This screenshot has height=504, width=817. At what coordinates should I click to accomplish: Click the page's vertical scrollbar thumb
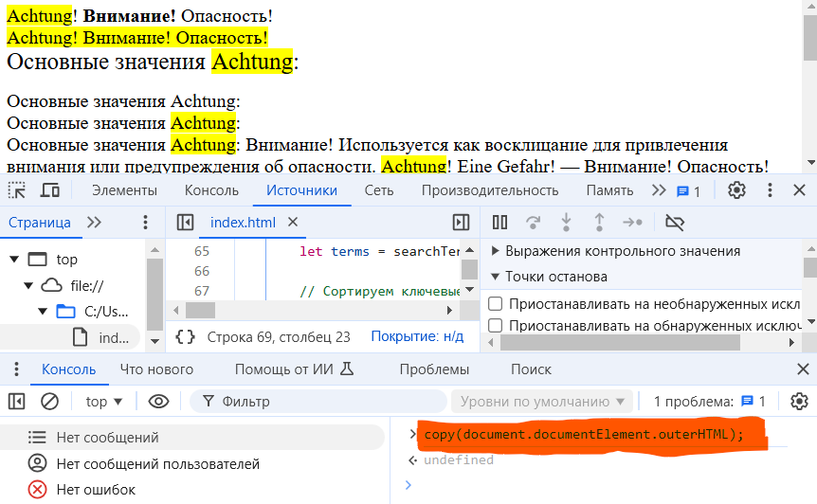[x=810, y=36]
